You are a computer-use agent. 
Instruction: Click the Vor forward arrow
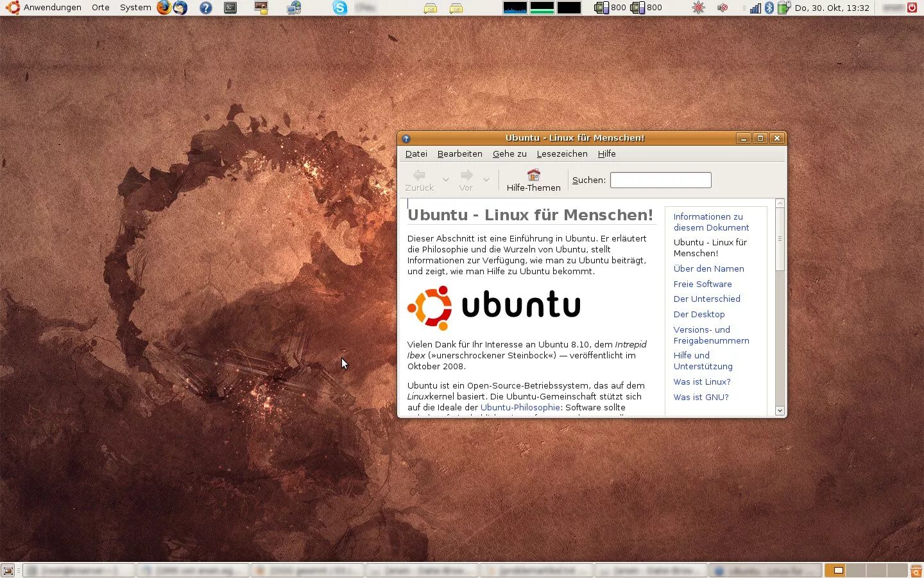click(x=466, y=175)
